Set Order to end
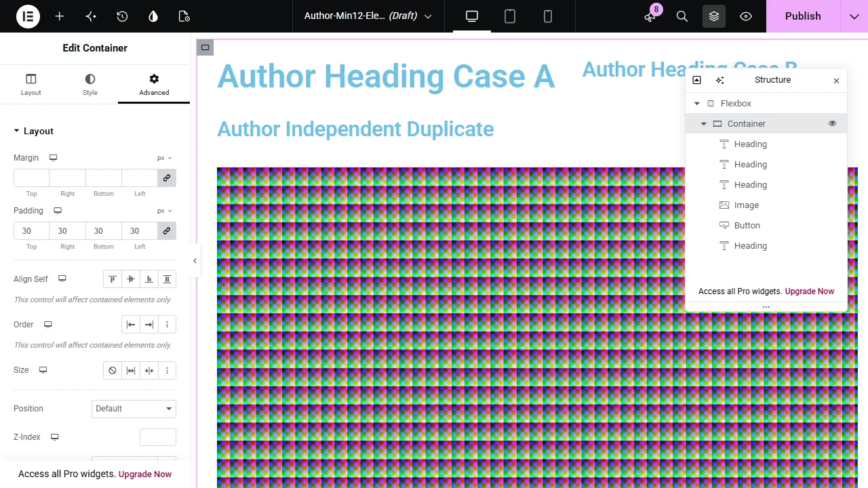This screenshot has width=868, height=488. pyautogui.click(x=149, y=325)
